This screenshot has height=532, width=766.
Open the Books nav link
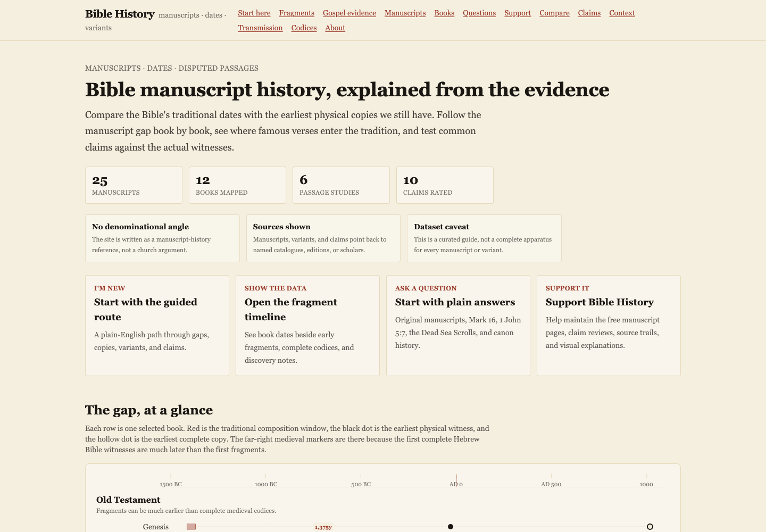point(444,13)
